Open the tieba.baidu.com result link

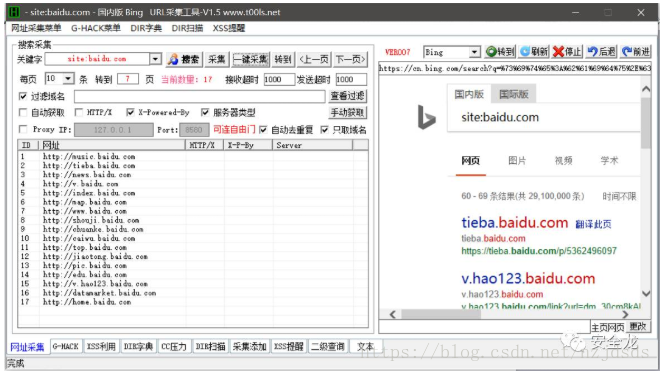(515, 222)
